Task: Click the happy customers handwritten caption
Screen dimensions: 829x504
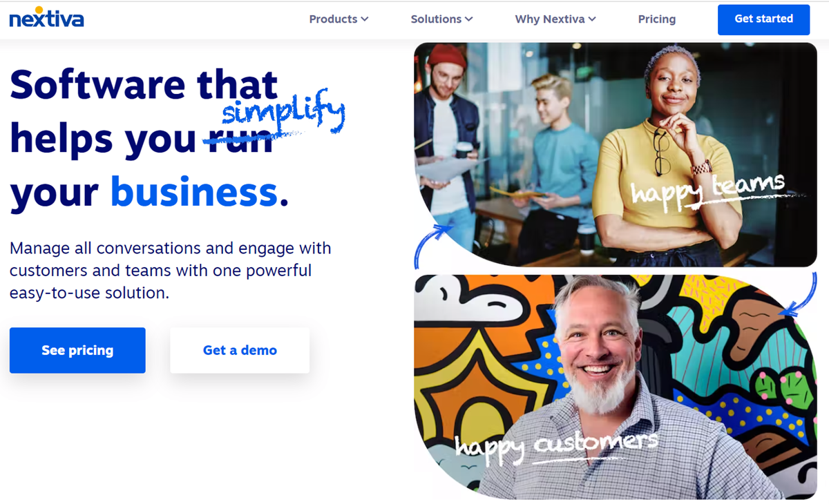Action: click(556, 443)
